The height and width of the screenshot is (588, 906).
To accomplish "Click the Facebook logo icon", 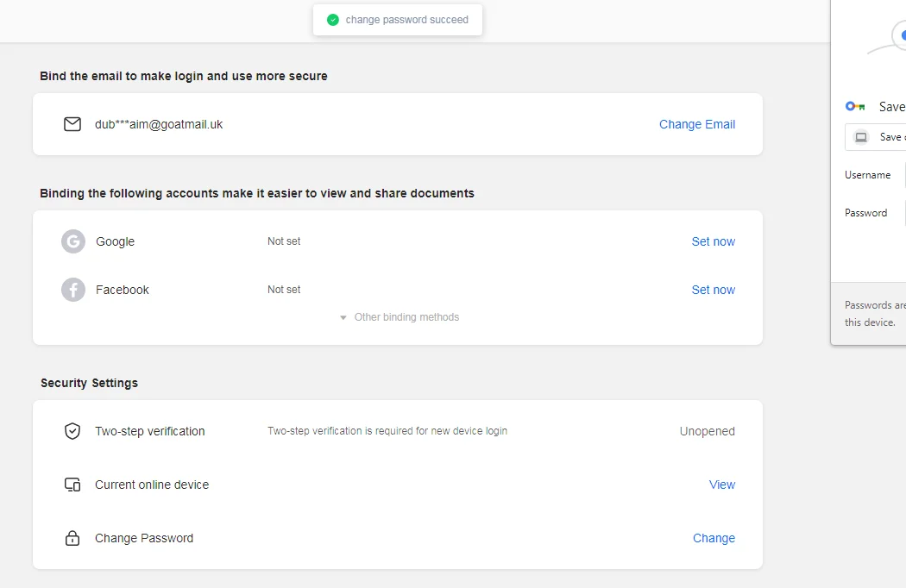I will [73, 290].
